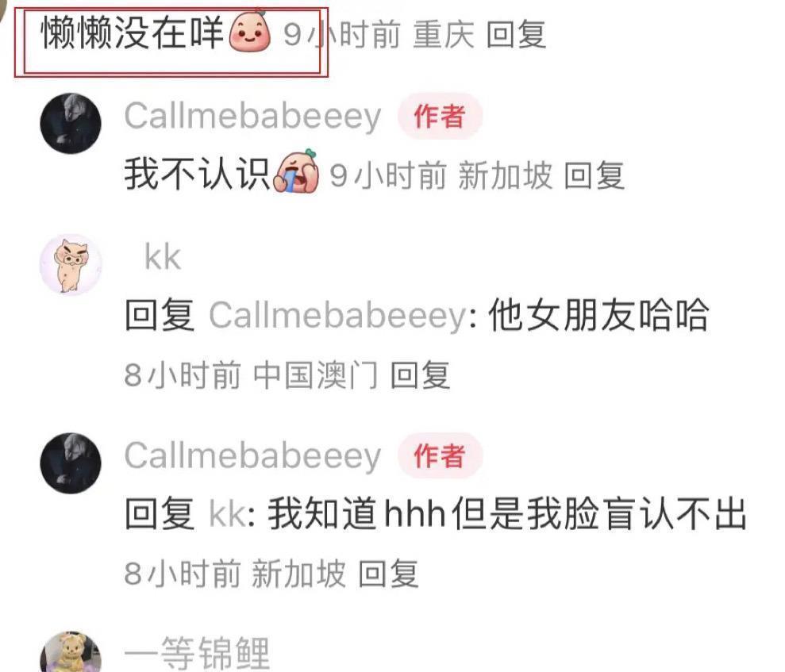Open the first Callmebabeeey username
Screen dimensions: 785x672
click(253, 117)
